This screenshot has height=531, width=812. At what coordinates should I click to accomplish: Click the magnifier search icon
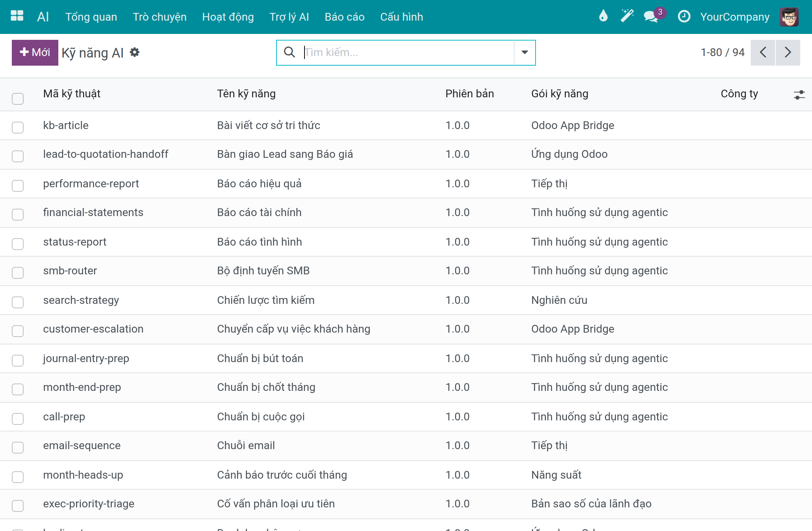[x=289, y=52]
